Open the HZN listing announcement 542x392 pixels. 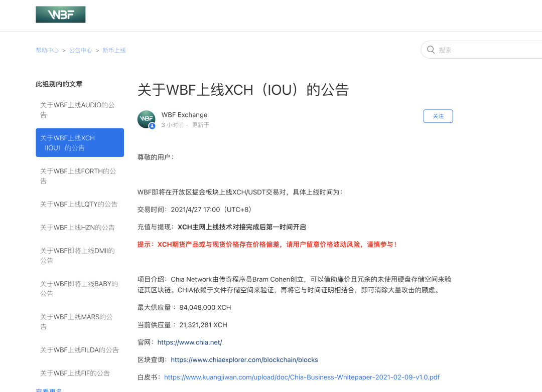point(77,227)
